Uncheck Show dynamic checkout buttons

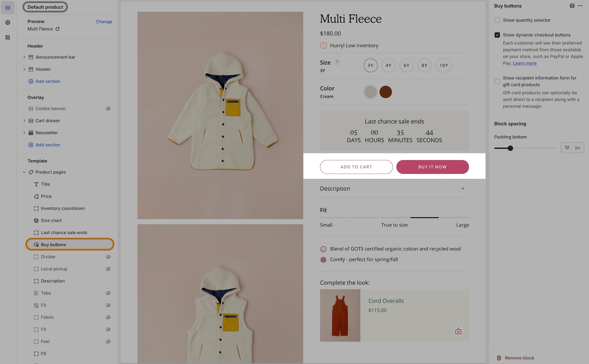(497, 35)
